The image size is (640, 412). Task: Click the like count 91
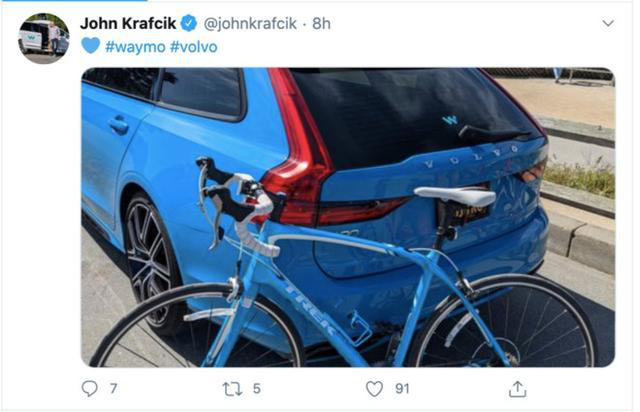point(402,389)
